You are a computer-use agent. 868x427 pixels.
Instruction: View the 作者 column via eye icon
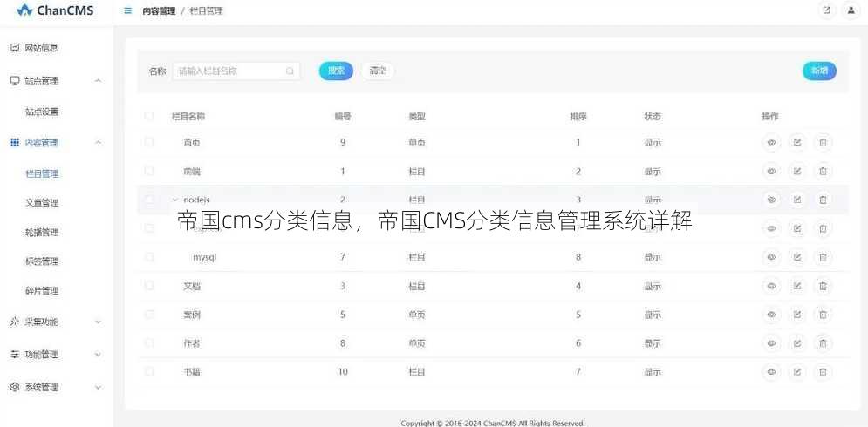coord(771,343)
